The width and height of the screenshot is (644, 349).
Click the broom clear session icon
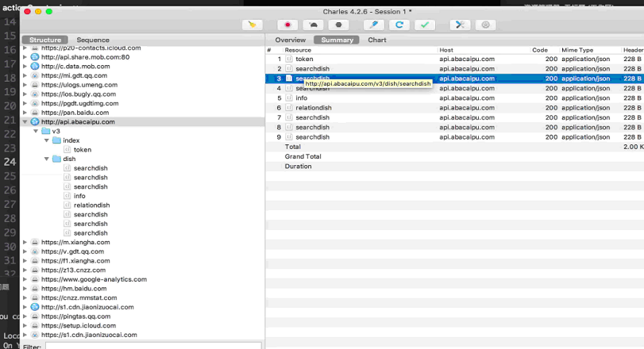click(x=253, y=25)
